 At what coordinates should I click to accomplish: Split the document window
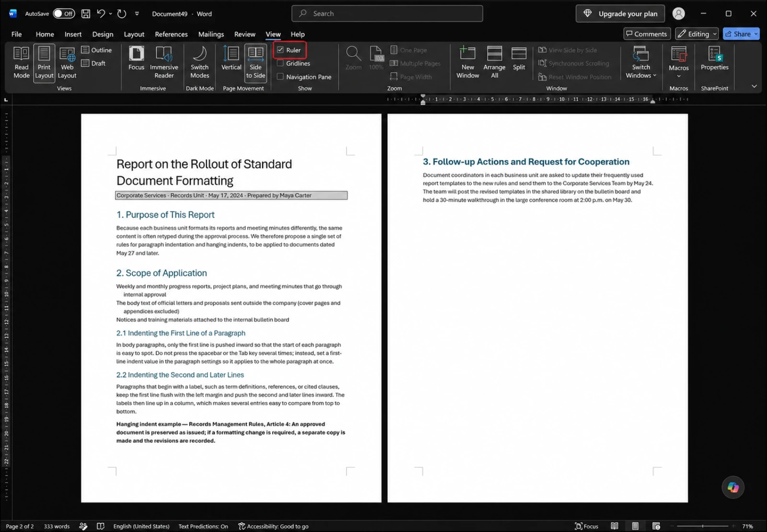pyautogui.click(x=519, y=58)
